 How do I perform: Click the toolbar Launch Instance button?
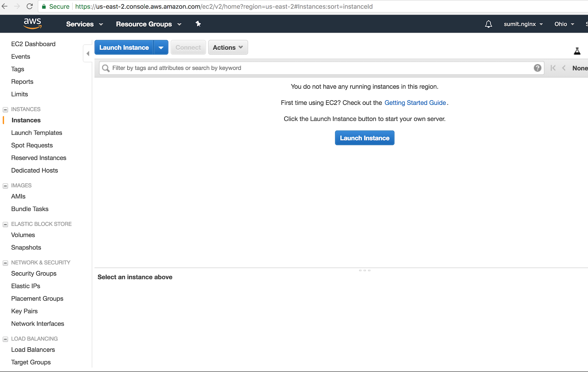(x=124, y=47)
